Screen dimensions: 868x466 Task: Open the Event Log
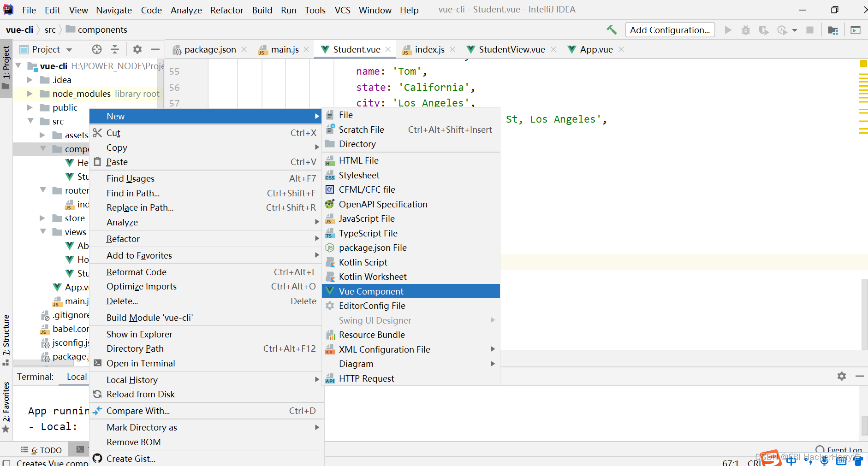[x=843, y=450]
